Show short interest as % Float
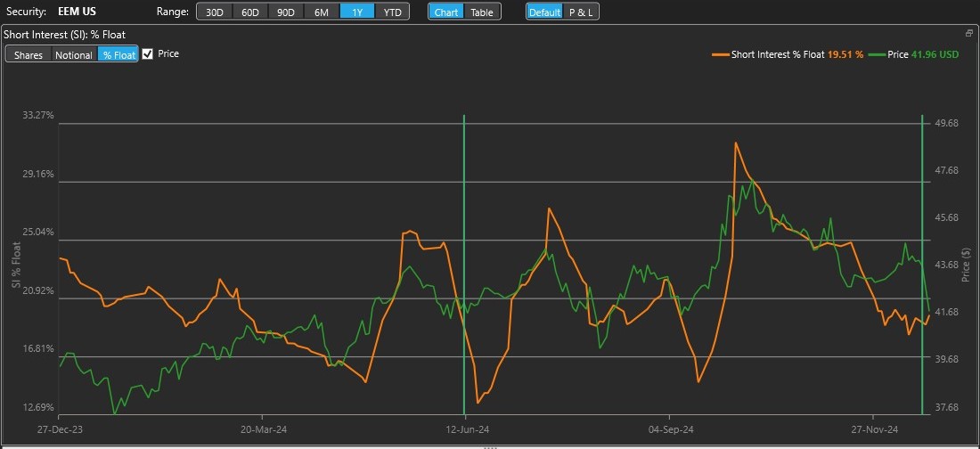This screenshot has width=980, height=449. (x=118, y=54)
